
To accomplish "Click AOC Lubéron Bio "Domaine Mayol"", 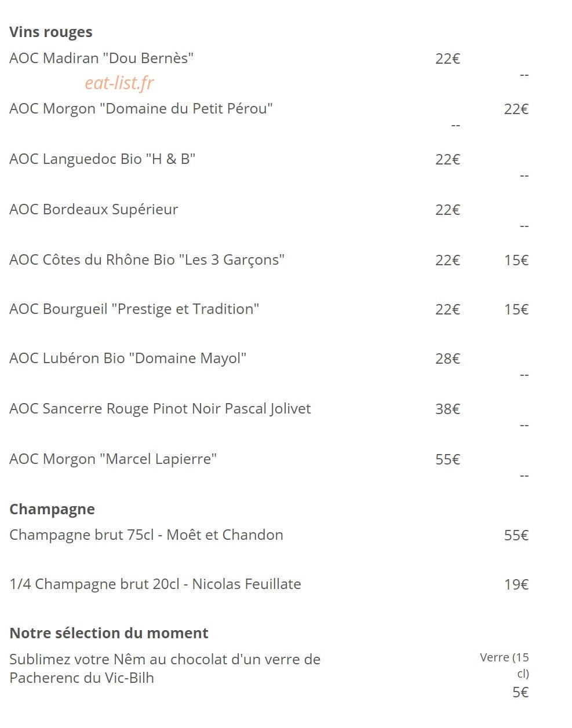I will pyautogui.click(x=128, y=358).
